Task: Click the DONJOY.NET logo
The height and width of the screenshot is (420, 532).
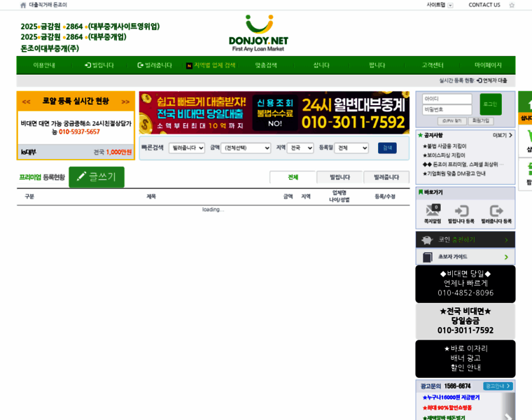Action: pyautogui.click(x=258, y=33)
